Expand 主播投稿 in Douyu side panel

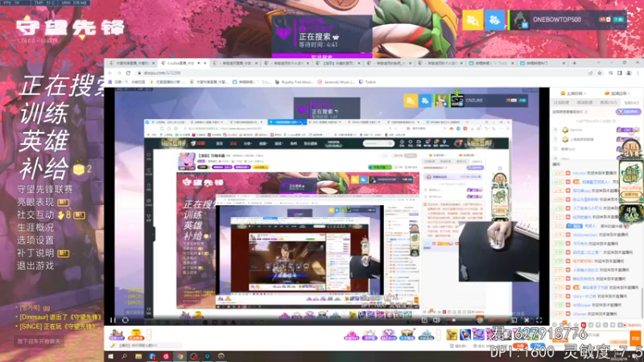[x=574, y=93]
